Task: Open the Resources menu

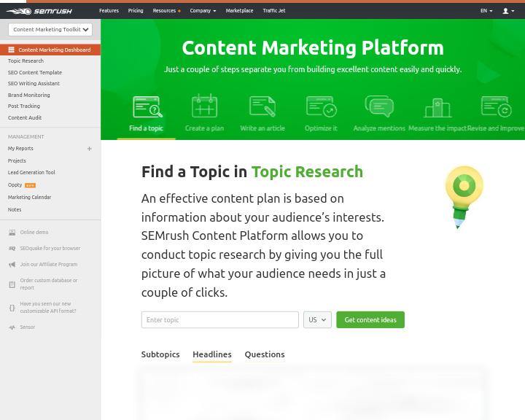Action: [166, 11]
